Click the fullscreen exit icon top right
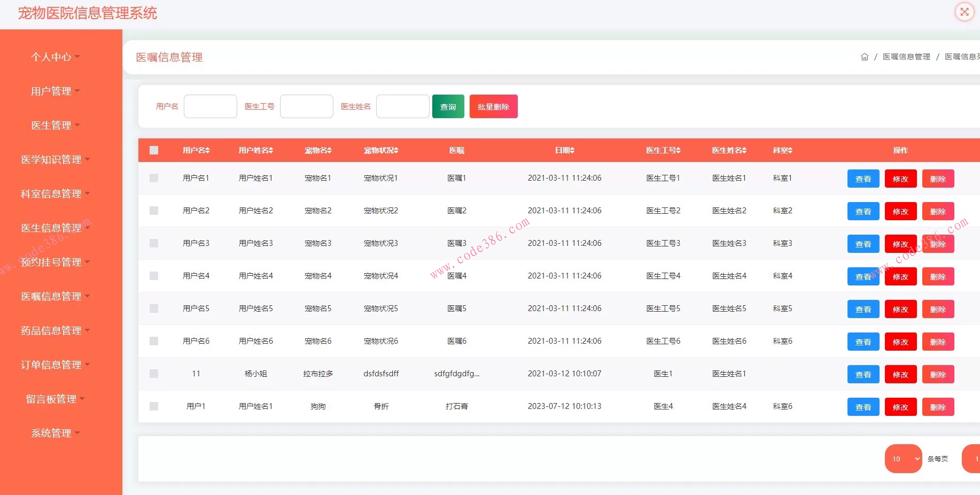Viewport: 980px width, 495px height. [x=964, y=12]
